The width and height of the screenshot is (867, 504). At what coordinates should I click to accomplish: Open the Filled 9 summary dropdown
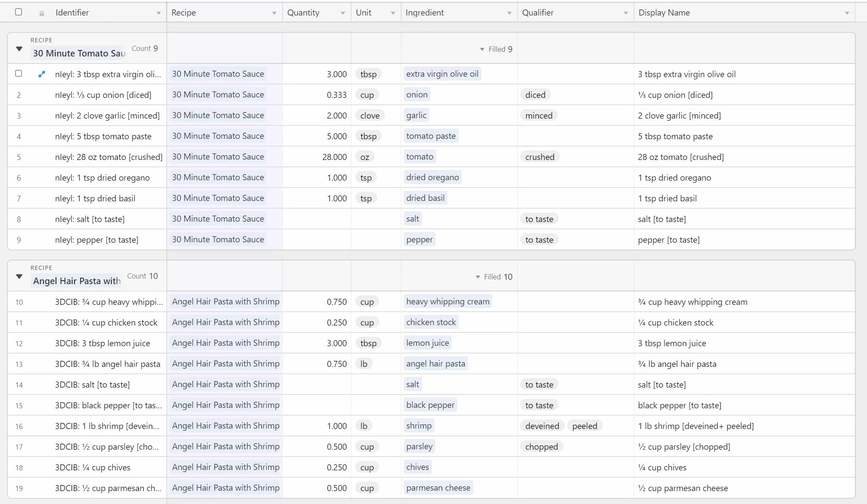point(496,49)
